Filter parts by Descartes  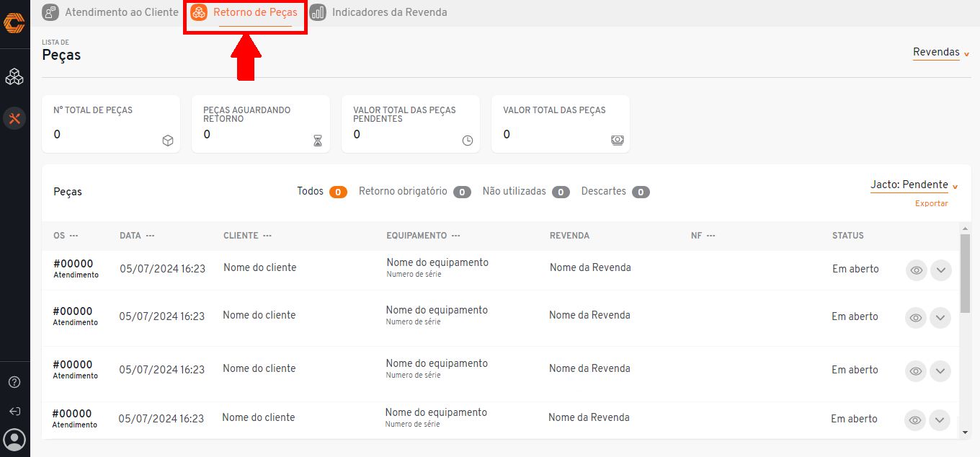pyautogui.click(x=615, y=192)
